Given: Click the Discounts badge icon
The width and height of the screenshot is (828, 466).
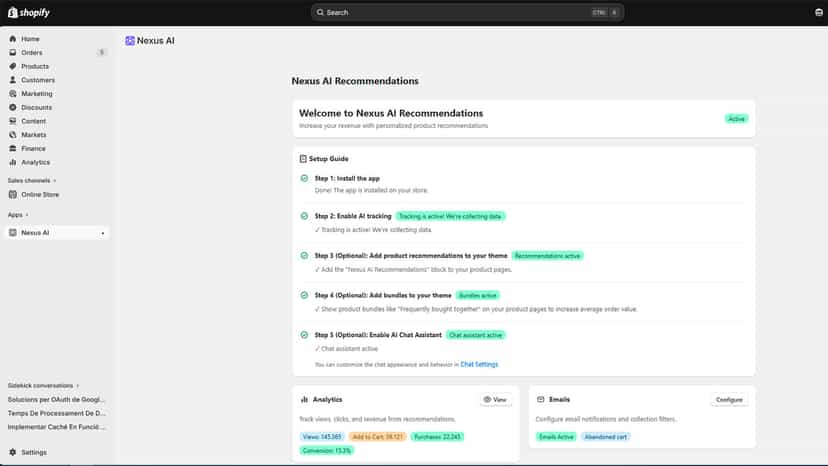Looking at the screenshot, I should point(13,107).
